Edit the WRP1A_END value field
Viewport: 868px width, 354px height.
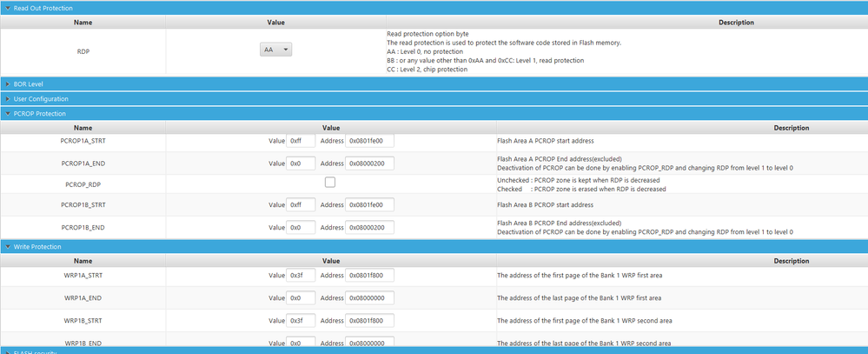pos(301,298)
